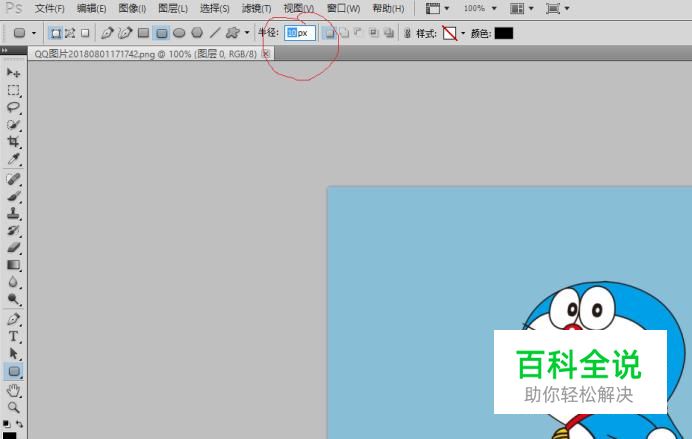Select the Rounded Rectangle tool in the toolbox
The height and width of the screenshot is (439, 692).
click(13, 371)
